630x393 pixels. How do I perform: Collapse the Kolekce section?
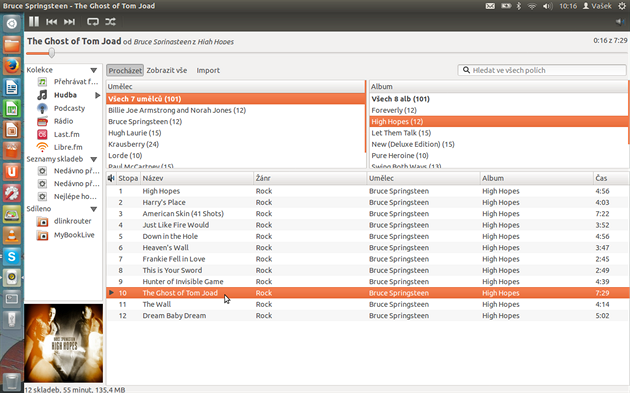(x=94, y=70)
